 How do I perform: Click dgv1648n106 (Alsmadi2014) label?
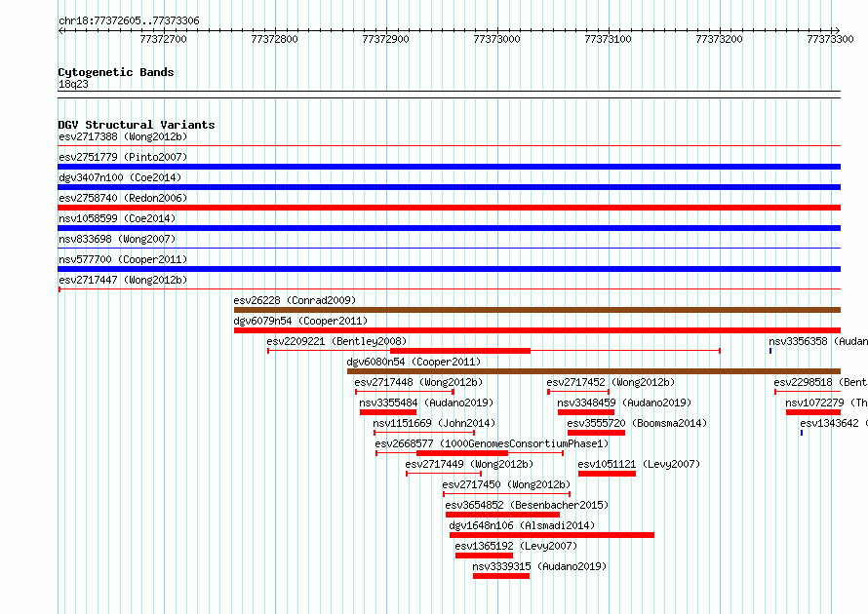(522, 525)
